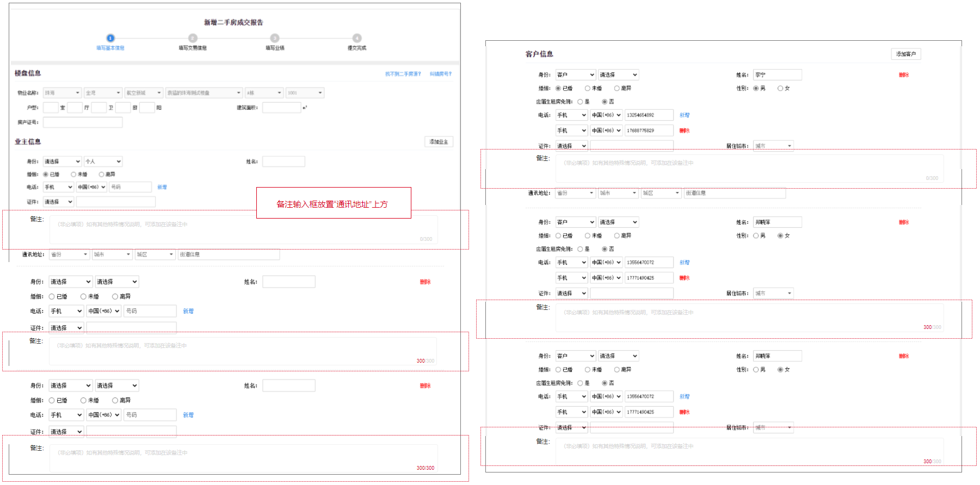Focus the 室 count field in 户型
Image resolution: width=980 pixels, height=485 pixels.
click(x=51, y=108)
